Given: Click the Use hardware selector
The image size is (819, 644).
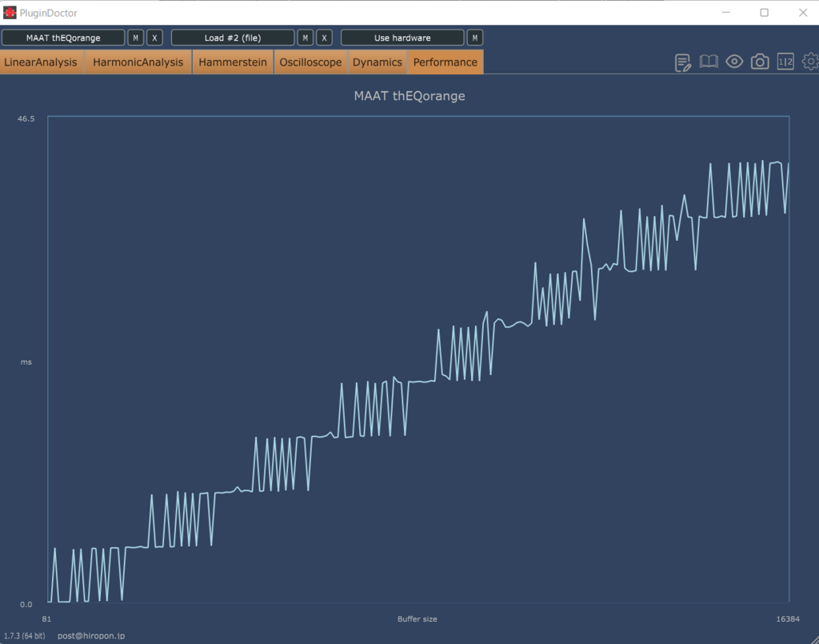Looking at the screenshot, I should [402, 38].
